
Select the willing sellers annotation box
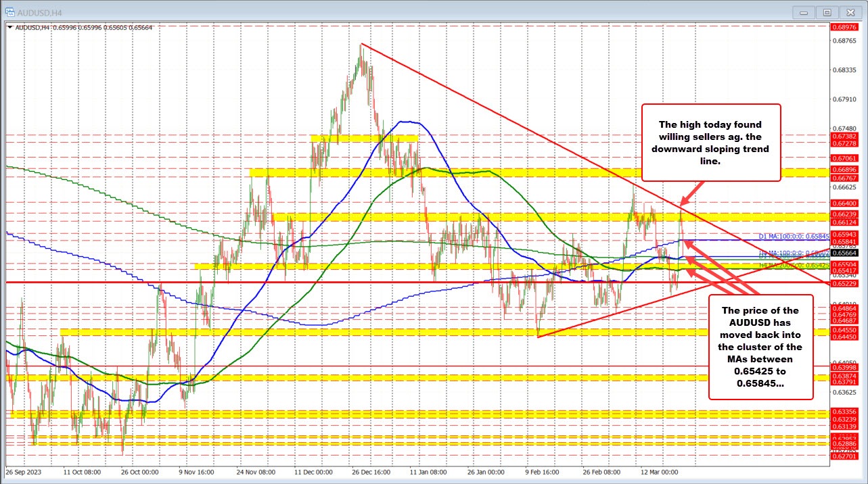[711, 143]
